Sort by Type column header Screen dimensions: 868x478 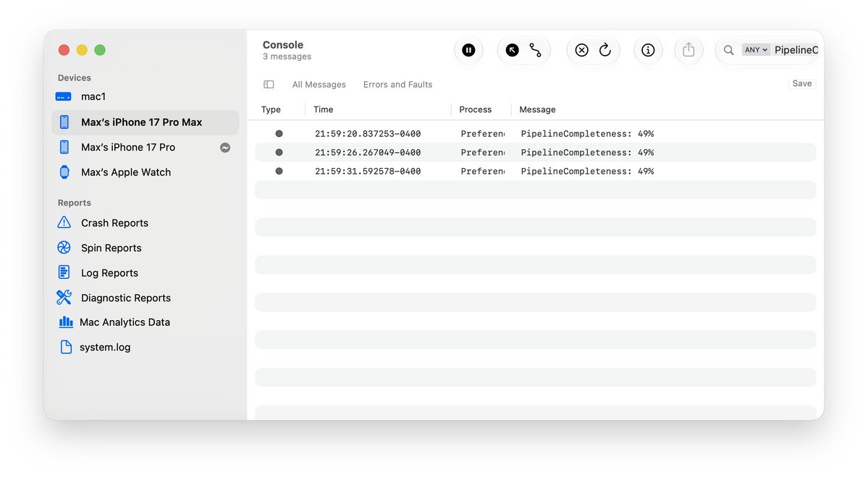click(271, 109)
